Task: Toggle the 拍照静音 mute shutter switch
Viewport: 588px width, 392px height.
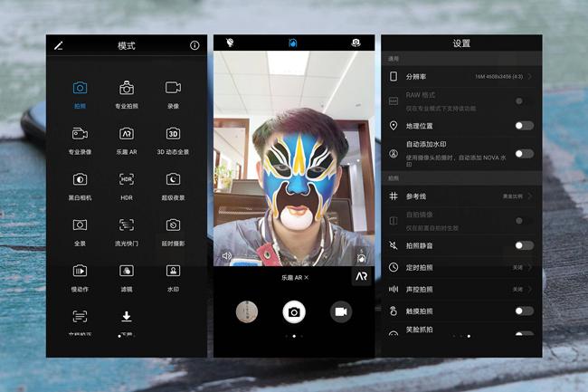Action: [x=525, y=245]
